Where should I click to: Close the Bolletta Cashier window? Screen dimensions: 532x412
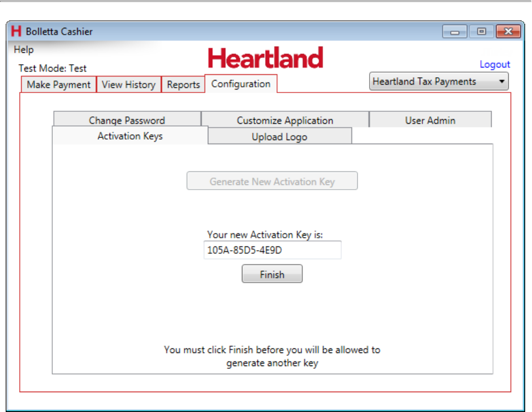point(508,32)
